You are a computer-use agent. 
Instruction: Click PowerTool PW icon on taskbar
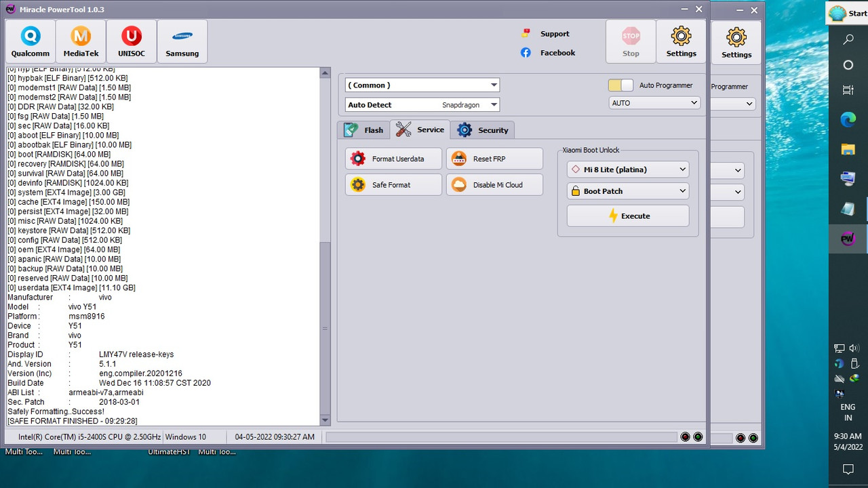pos(848,239)
